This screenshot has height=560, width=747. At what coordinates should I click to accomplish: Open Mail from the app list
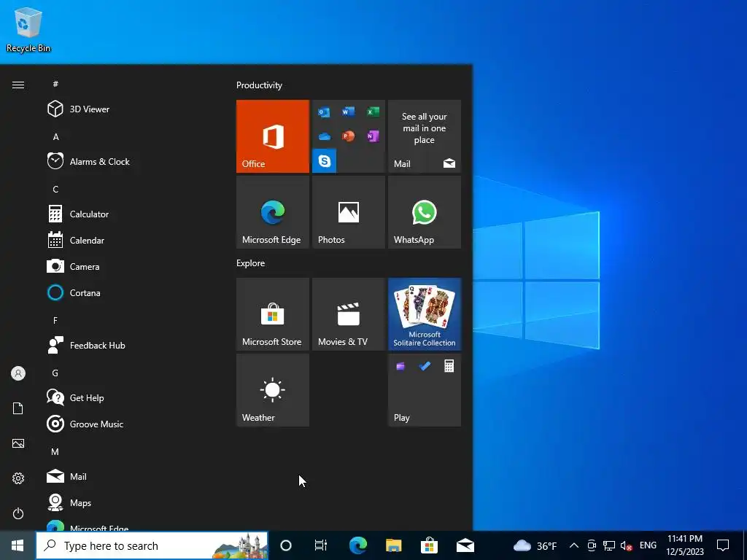[x=128, y=476]
